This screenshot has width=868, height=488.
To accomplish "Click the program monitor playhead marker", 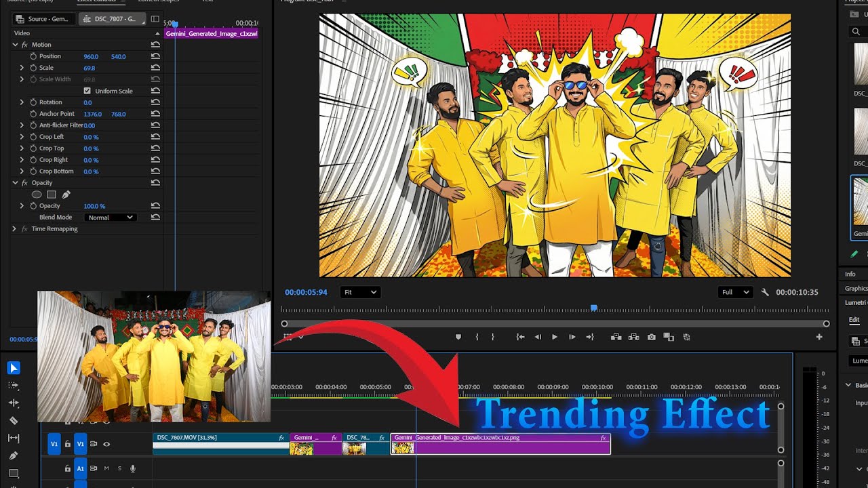I will [594, 308].
